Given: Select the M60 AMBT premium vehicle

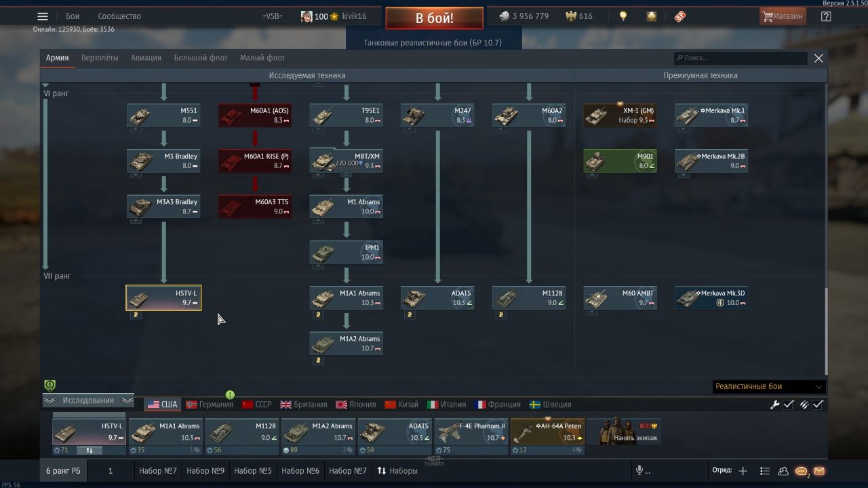Looking at the screenshot, I should point(620,298).
